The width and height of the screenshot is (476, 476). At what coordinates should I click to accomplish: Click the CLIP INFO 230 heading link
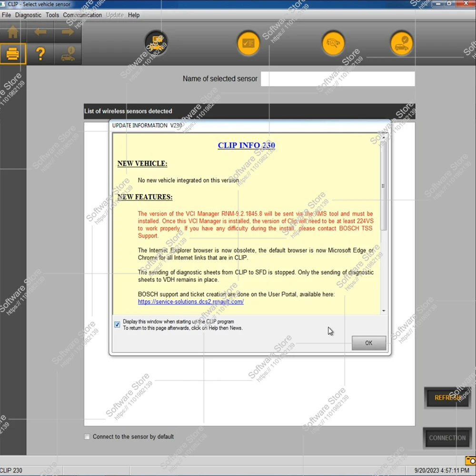pyautogui.click(x=246, y=145)
